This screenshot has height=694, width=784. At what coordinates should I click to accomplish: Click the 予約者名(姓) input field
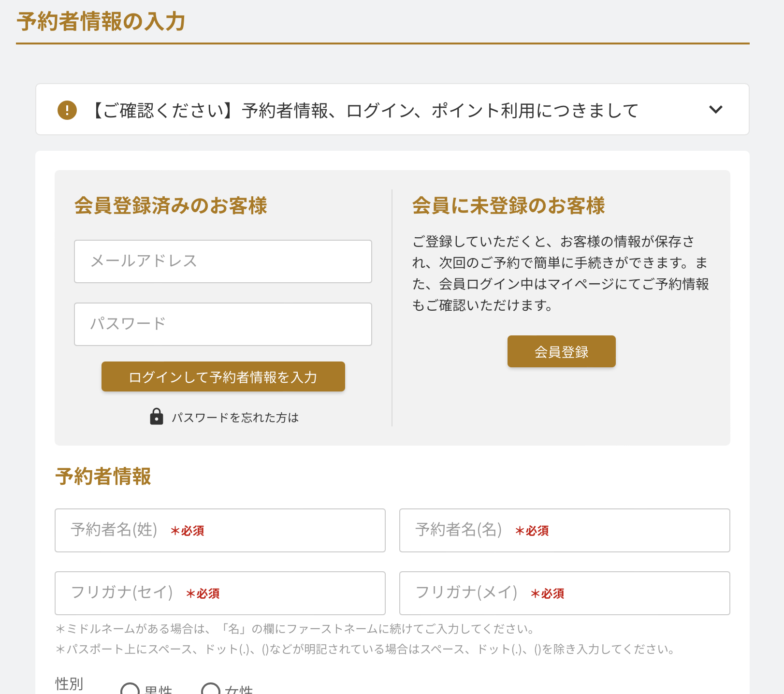(220, 530)
